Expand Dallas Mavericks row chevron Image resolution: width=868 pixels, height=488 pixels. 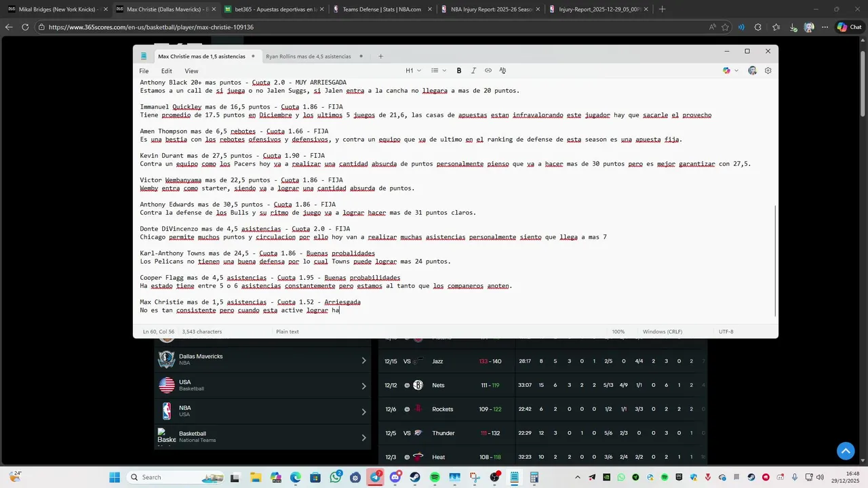363,361
